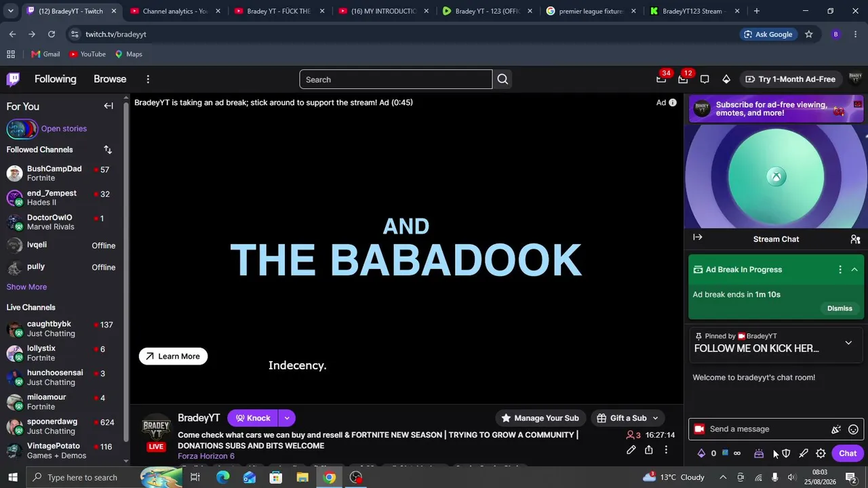Collapse the Stream Chat panel
This screenshot has height=488, width=868.
click(x=698, y=237)
